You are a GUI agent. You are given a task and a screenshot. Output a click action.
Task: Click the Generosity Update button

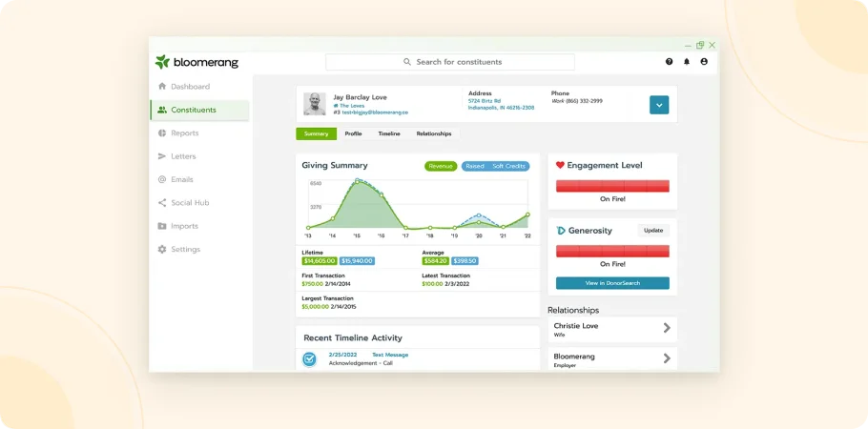coord(653,231)
